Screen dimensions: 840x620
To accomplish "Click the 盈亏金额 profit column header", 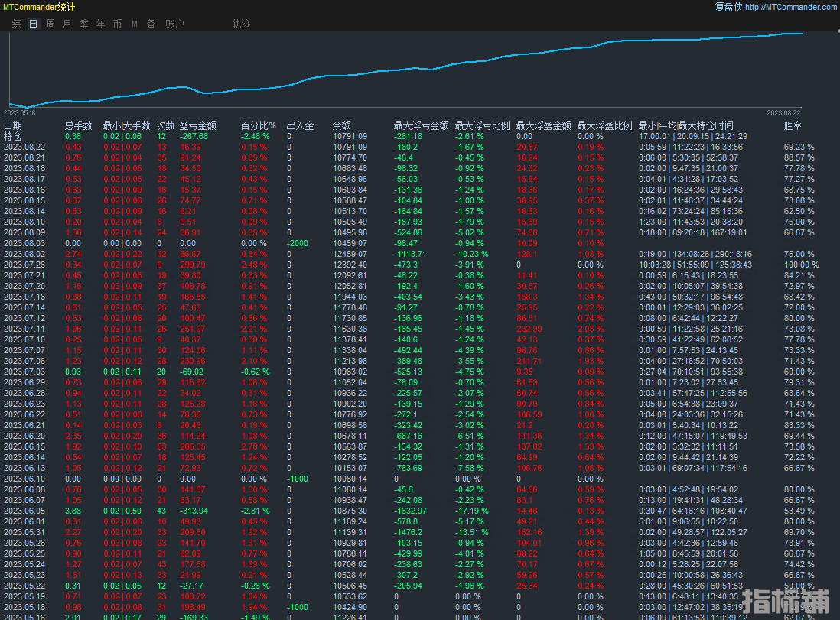I will click(x=197, y=125).
